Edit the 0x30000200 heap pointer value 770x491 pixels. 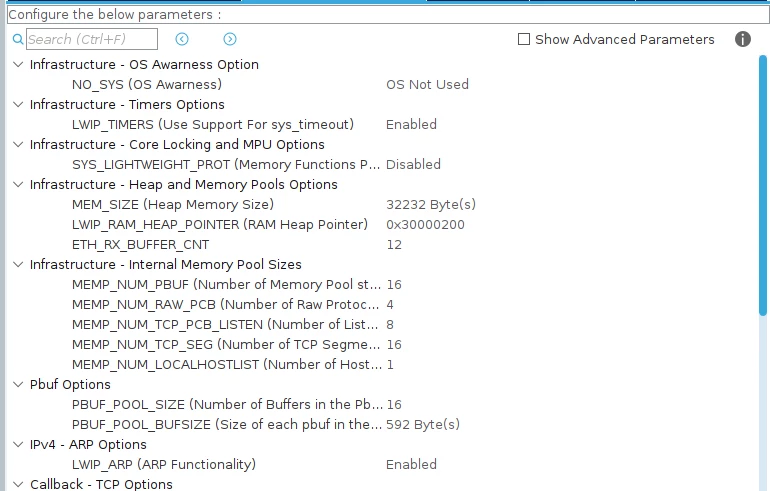[425, 225]
